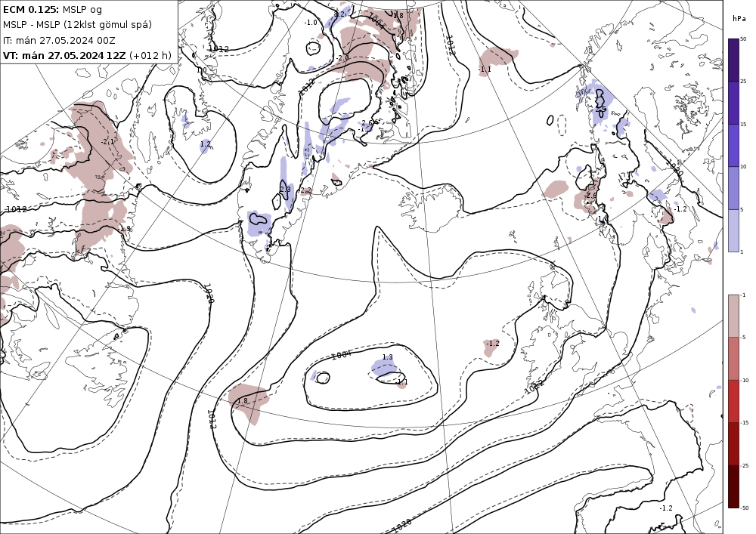
Task: Click the '1004' isobar label on the central low
Action: [x=342, y=355]
